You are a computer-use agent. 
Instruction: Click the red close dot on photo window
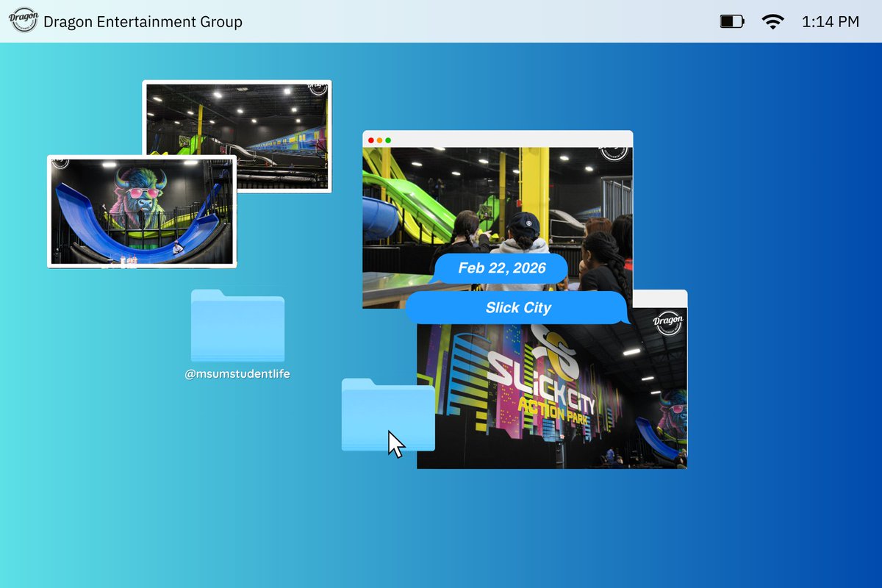tap(371, 140)
